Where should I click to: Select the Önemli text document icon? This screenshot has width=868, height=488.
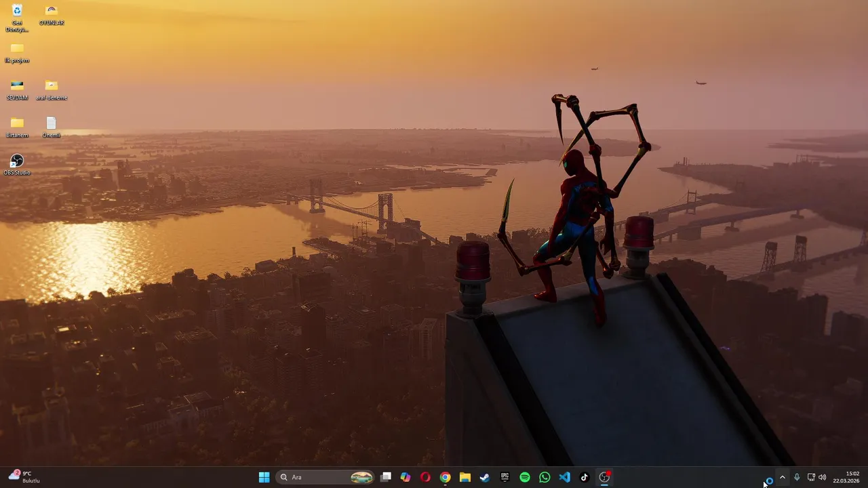tap(52, 127)
